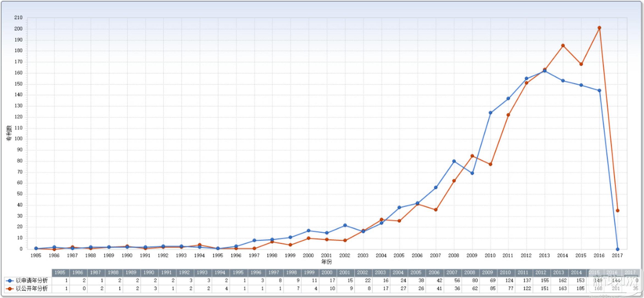Select the 2010 column header in table
Image resolution: width=644 pixels, height=298 pixels.
point(505,272)
